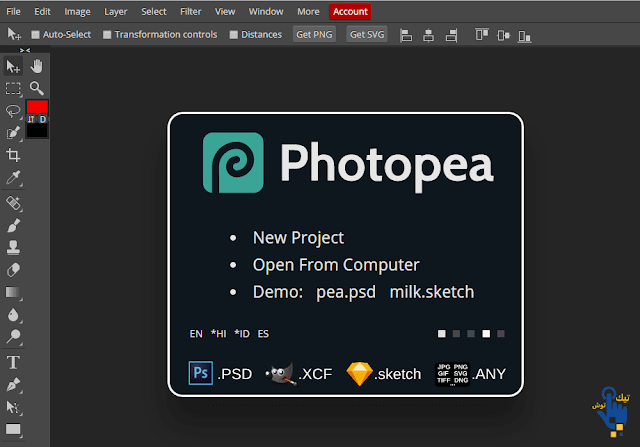Open the More menu
The height and width of the screenshot is (447, 640).
click(x=308, y=11)
